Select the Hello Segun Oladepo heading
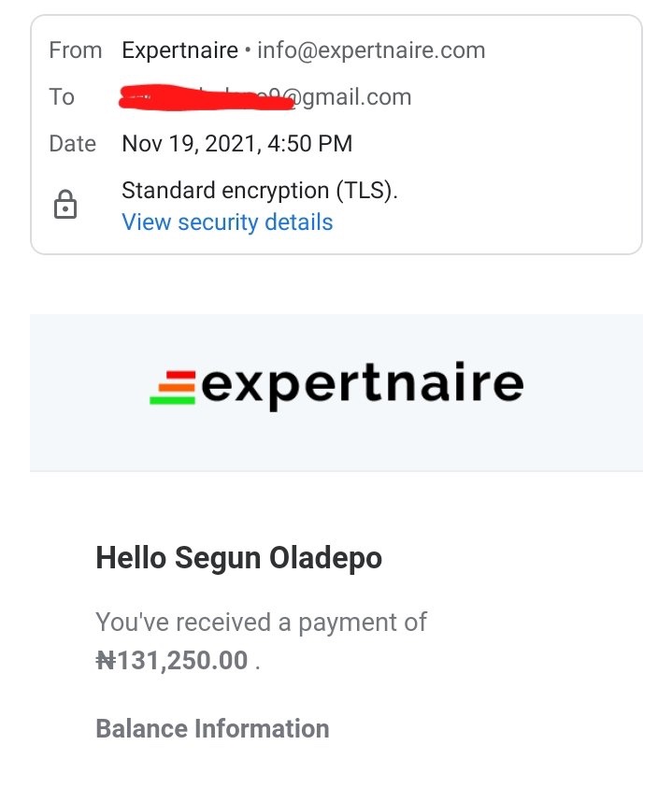The height and width of the screenshot is (788, 672). pos(238,559)
